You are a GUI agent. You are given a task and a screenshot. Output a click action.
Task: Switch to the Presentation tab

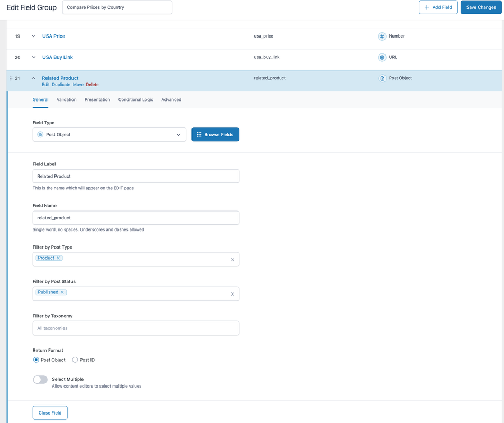pyautogui.click(x=97, y=99)
